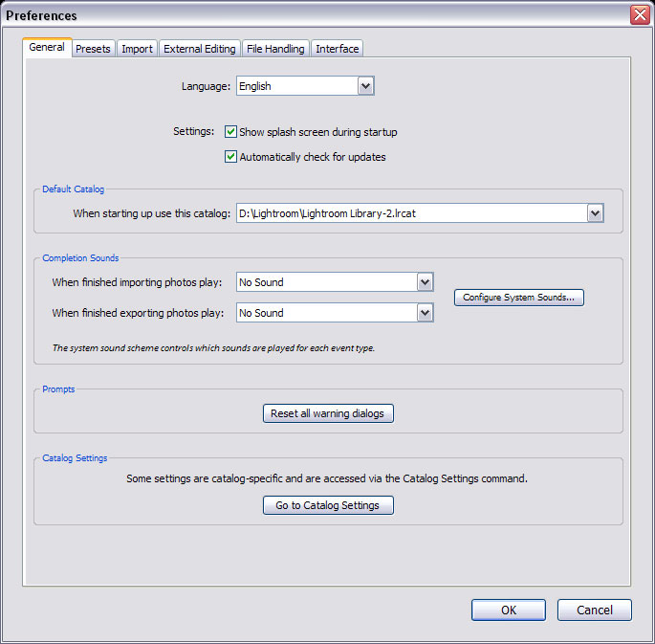Confirm preferences with OK

[x=509, y=611]
